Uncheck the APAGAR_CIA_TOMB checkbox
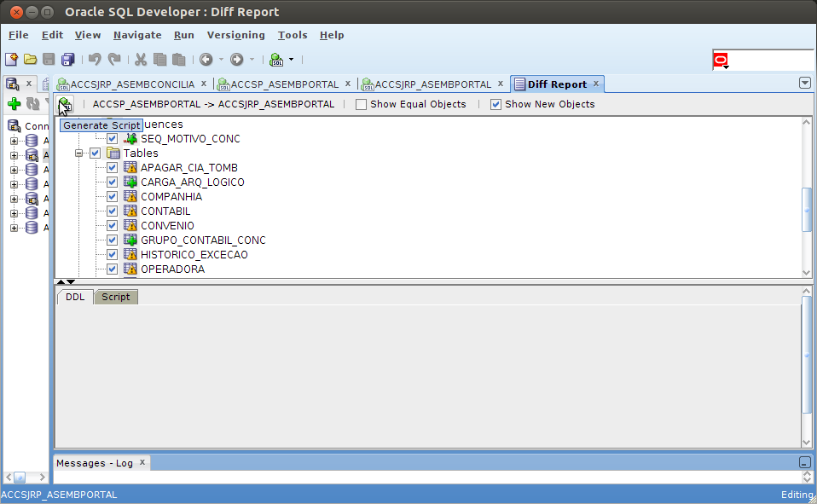Screen dimensions: 817x504 pyautogui.click(x=112, y=167)
